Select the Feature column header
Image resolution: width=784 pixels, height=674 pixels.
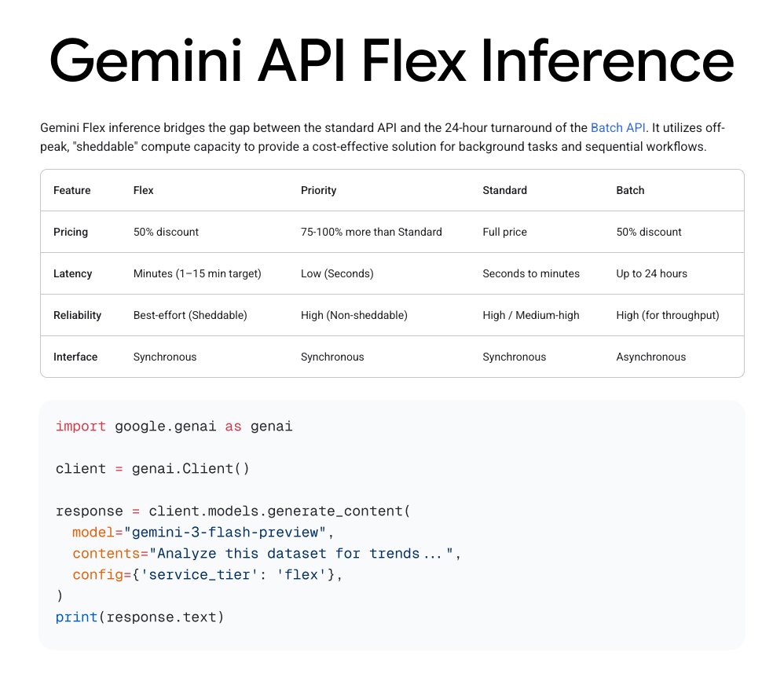[x=72, y=191]
